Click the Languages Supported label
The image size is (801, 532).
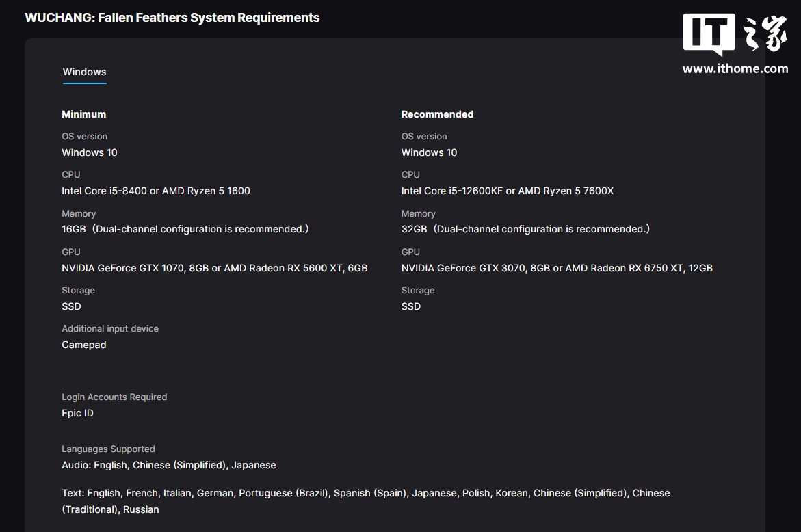pos(108,449)
